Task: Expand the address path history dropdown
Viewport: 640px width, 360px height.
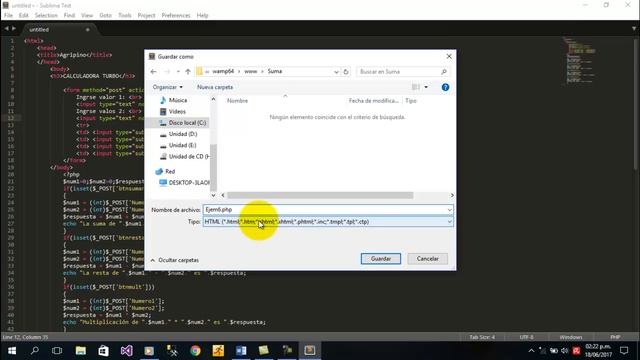Action: [336, 71]
